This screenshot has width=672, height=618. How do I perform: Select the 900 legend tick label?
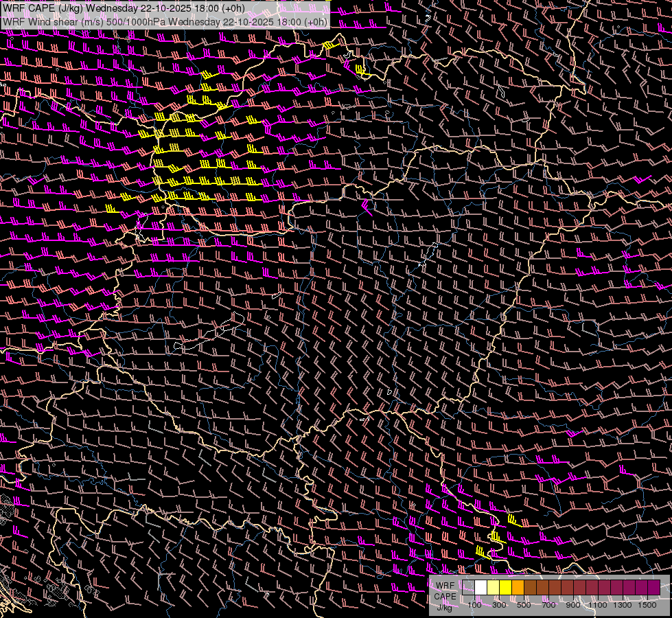pos(573,605)
